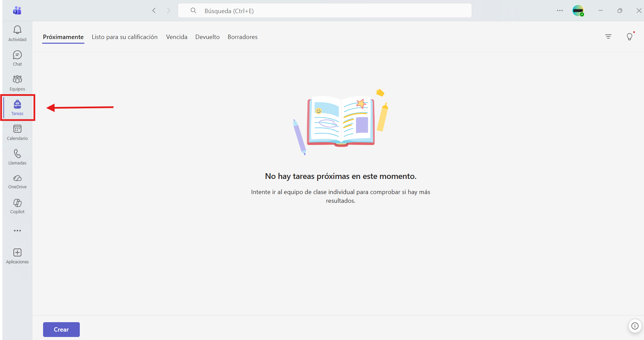Show more apps ellipsis in sidebar
644x340 pixels.
tap(17, 231)
